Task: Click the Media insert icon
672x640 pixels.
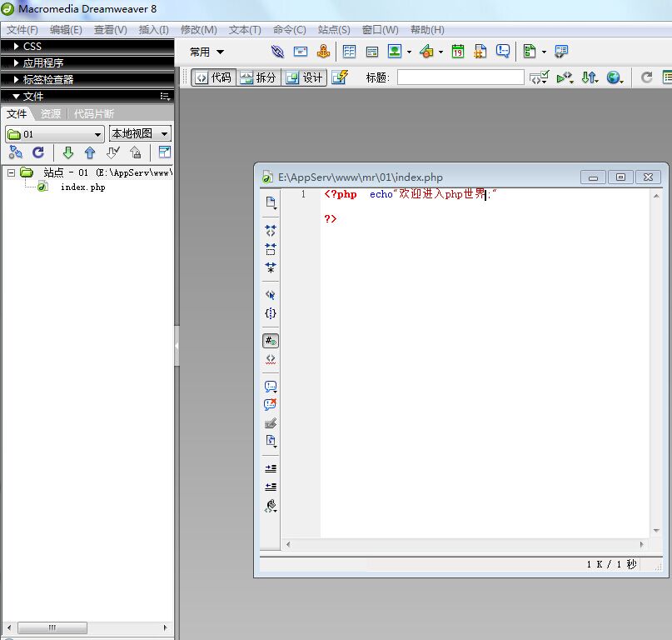Action: 427,52
